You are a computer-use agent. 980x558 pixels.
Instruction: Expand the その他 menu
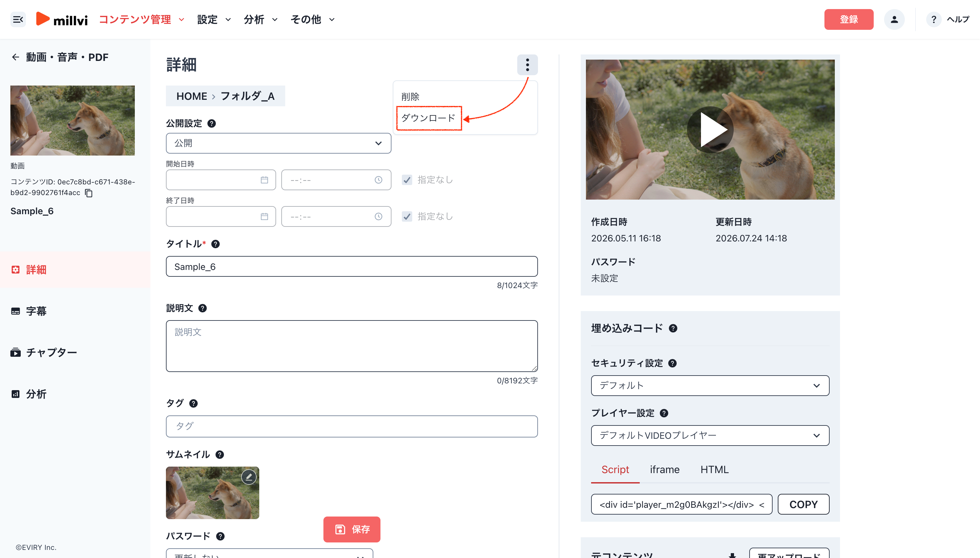[x=313, y=19]
